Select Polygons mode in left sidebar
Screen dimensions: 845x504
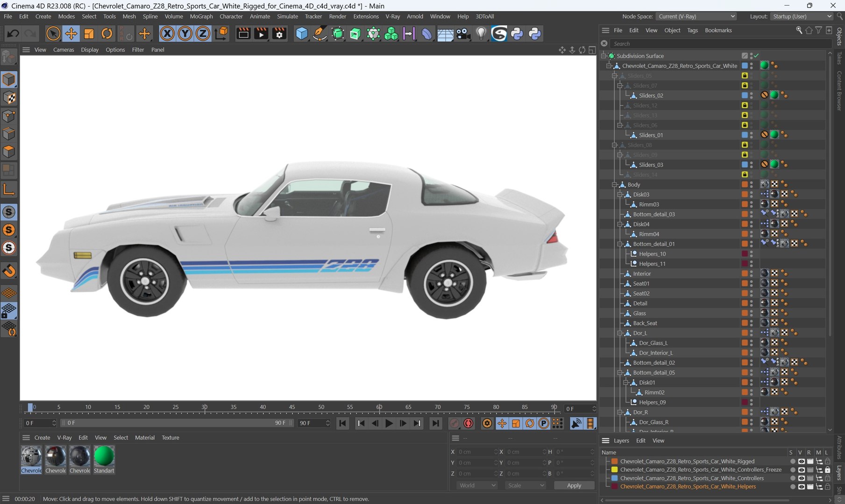(x=9, y=152)
